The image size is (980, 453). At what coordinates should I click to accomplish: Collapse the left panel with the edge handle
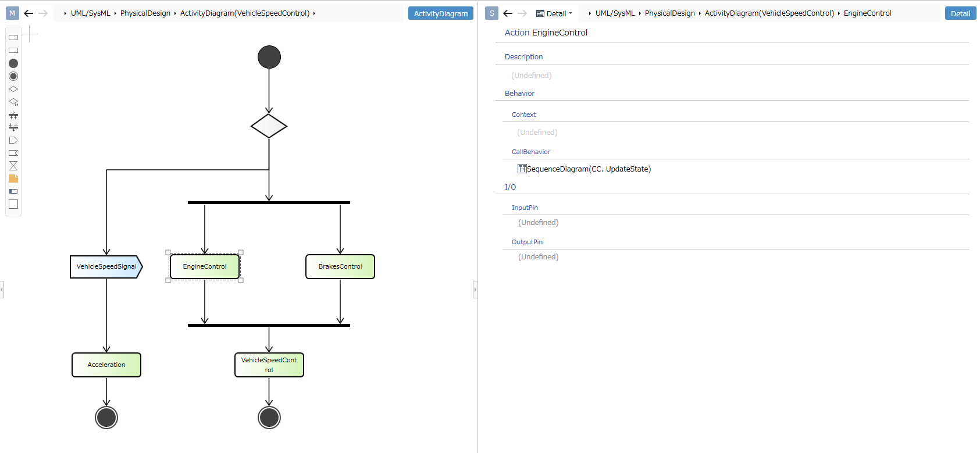pyautogui.click(x=2, y=289)
